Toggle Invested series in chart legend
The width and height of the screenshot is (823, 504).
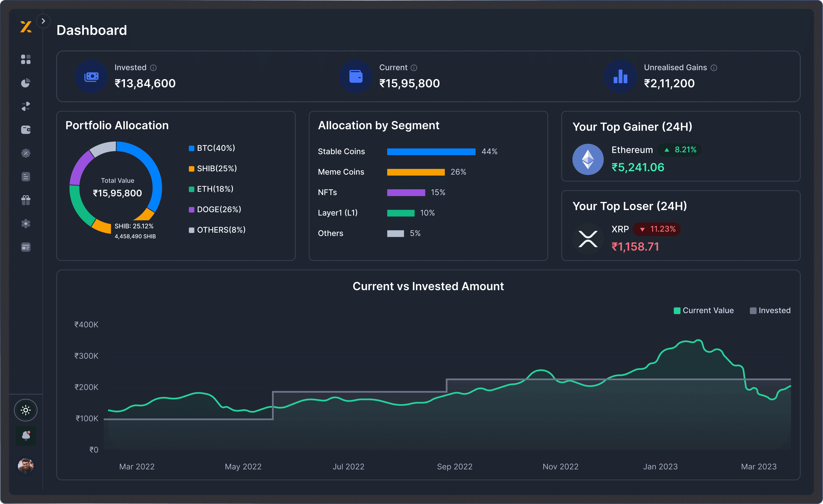click(770, 310)
